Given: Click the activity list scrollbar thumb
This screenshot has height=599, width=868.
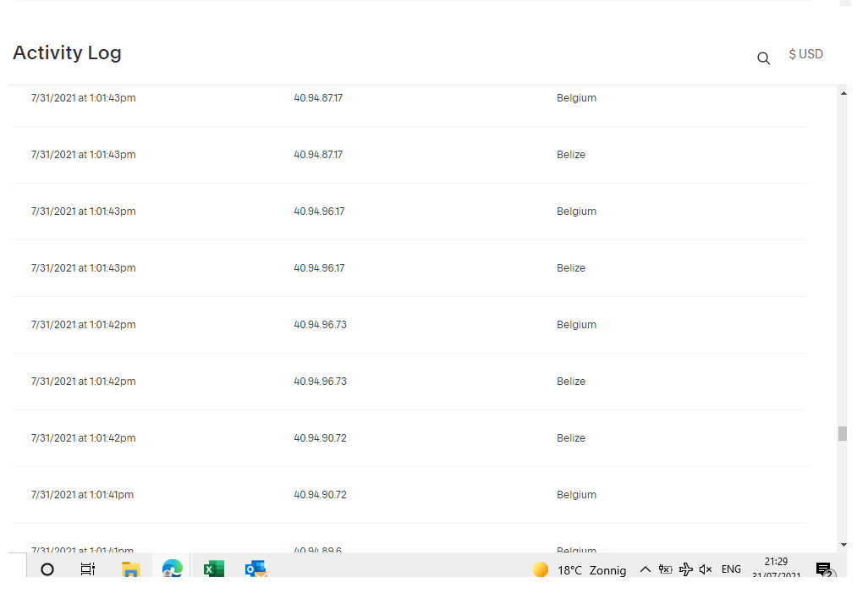Looking at the screenshot, I should tap(843, 433).
